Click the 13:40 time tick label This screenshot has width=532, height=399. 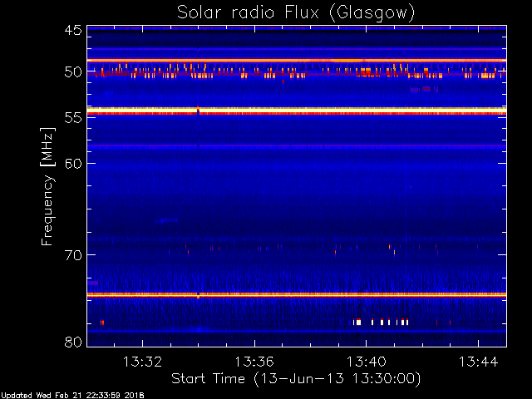[x=366, y=362]
